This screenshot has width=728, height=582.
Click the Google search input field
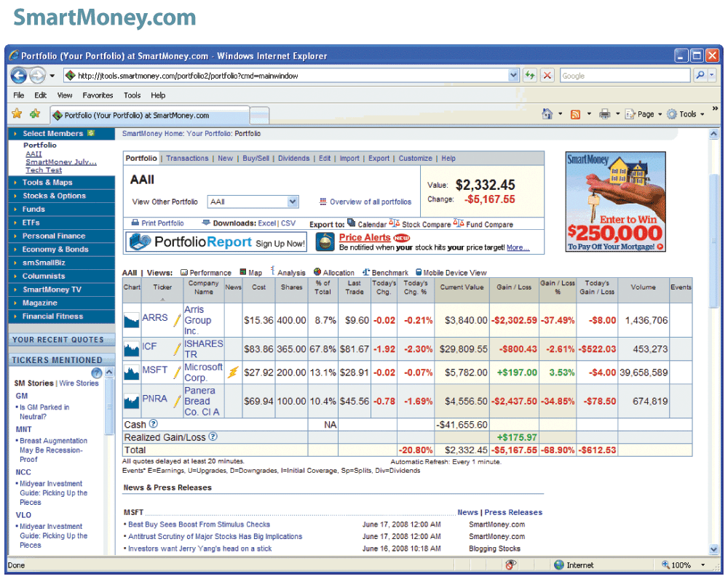tap(624, 76)
